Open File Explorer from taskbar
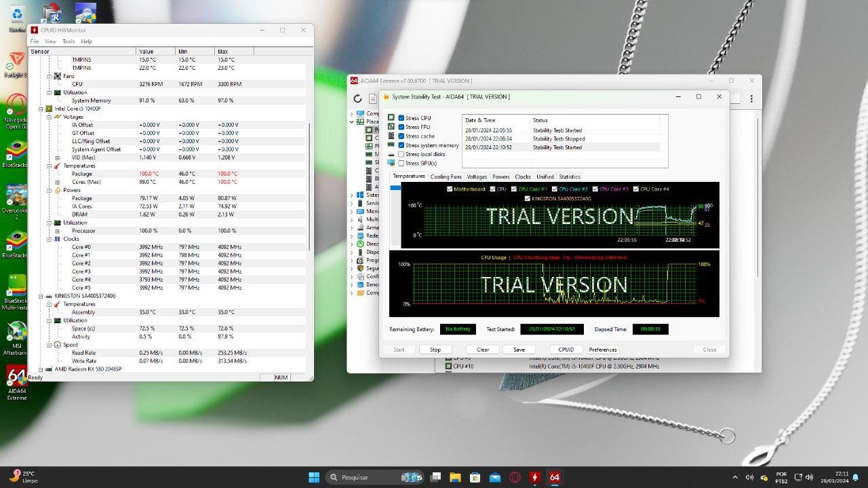This screenshot has width=868, height=488. click(455, 477)
